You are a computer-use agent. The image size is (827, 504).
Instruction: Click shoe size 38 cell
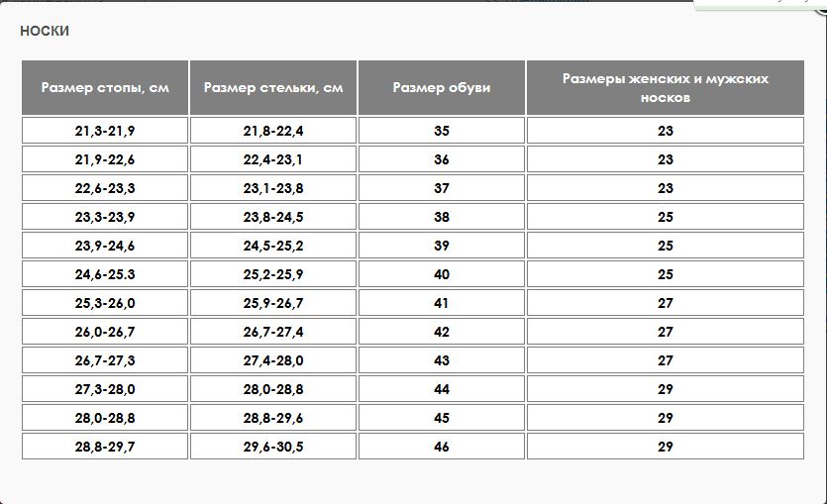coord(442,217)
